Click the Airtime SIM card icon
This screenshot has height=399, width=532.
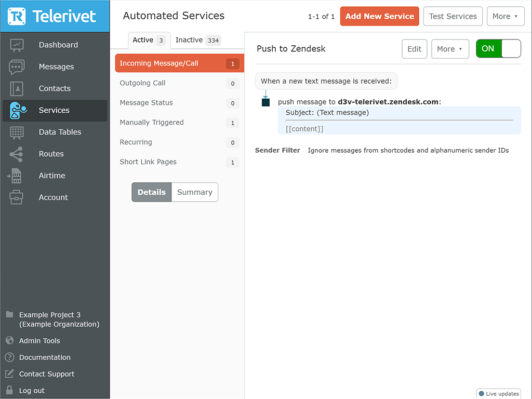click(16, 176)
